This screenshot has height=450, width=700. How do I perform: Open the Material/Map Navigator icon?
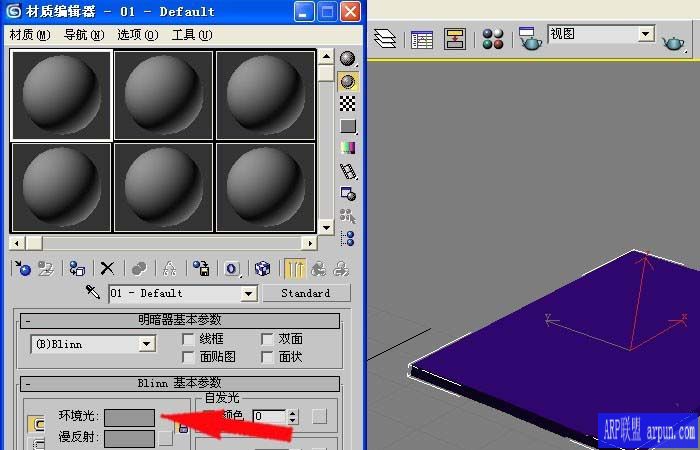pos(347,238)
